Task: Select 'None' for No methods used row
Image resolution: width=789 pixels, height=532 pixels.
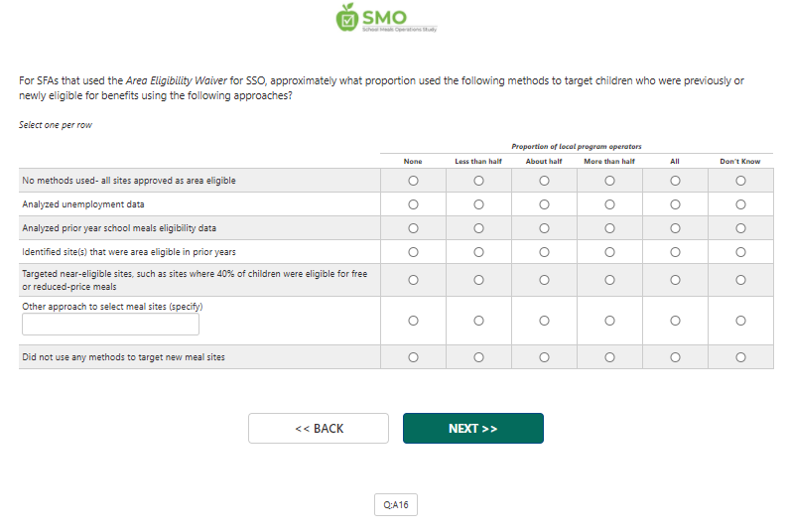Action: click(413, 181)
